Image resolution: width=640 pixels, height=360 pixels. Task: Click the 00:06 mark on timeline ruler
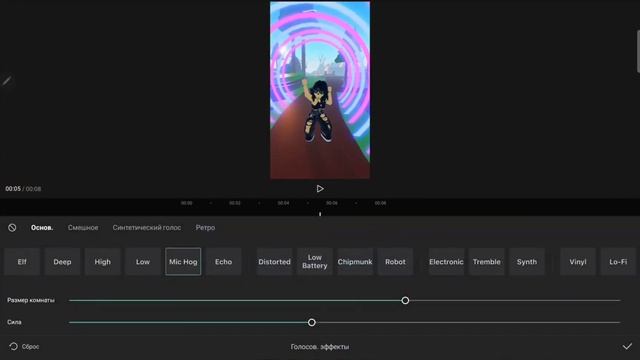332,203
